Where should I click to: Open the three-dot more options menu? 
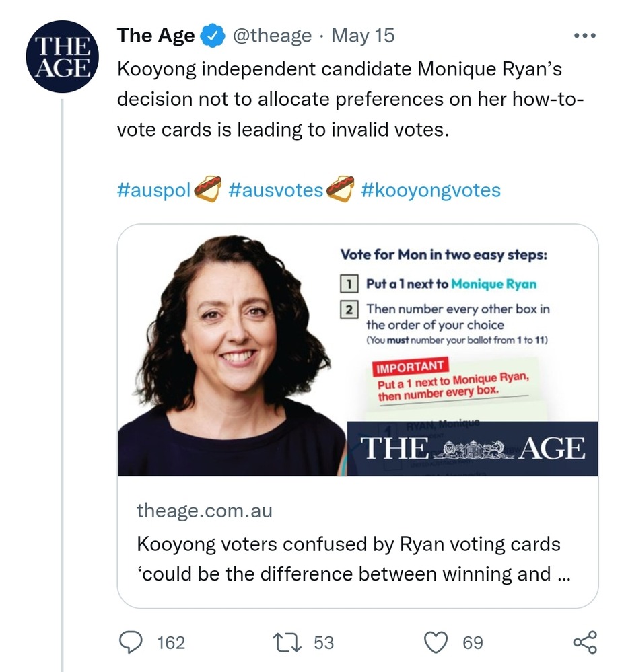point(584,36)
